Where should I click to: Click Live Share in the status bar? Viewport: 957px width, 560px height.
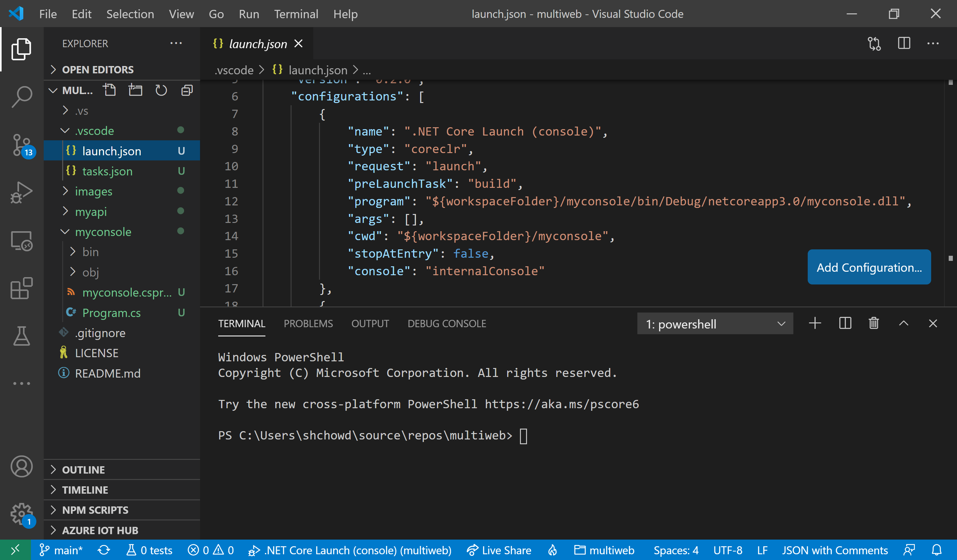pos(499,550)
